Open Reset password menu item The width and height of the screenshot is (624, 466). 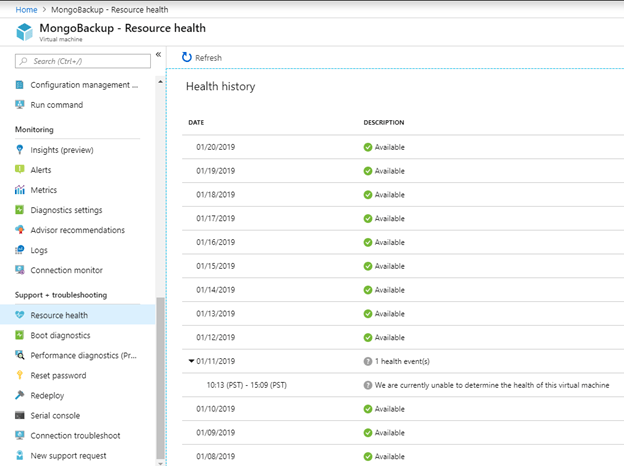[x=58, y=375]
